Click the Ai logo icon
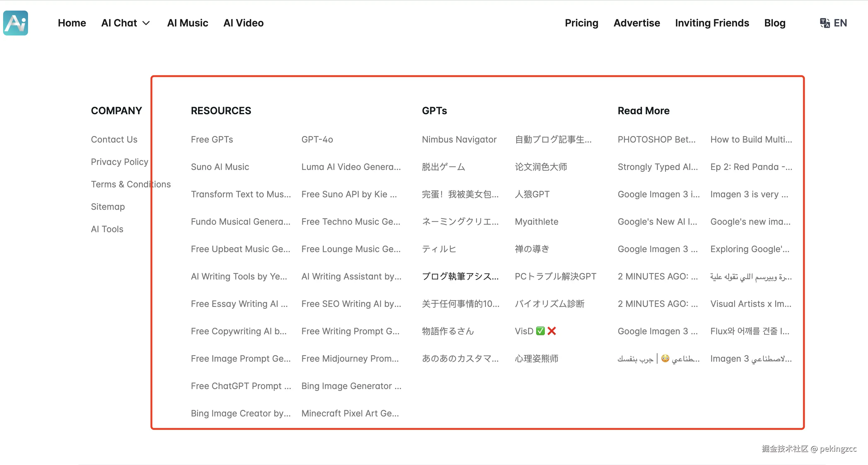Screen dimensions: 868x465 click(x=16, y=23)
